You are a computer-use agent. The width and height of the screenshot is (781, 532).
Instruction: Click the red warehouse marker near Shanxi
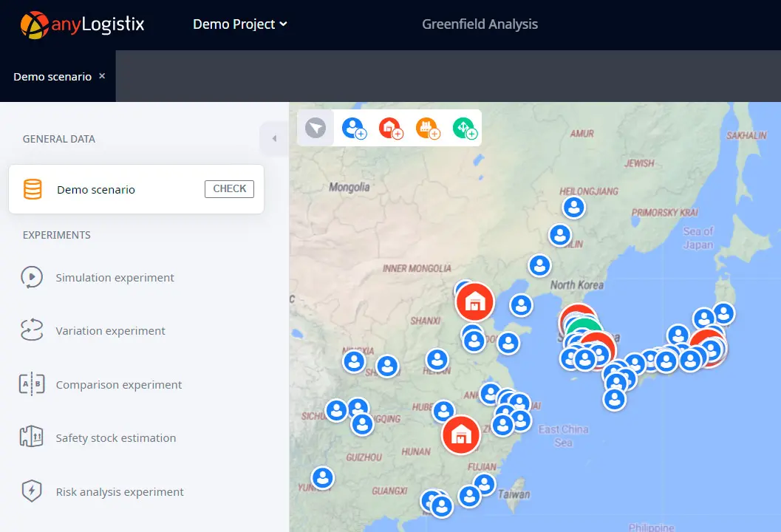(x=474, y=301)
